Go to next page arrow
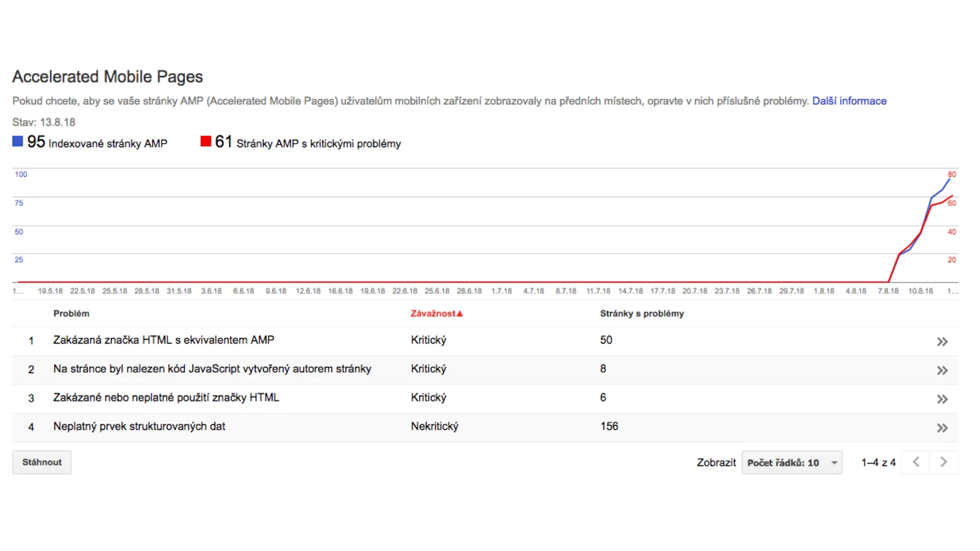 pos(943,462)
